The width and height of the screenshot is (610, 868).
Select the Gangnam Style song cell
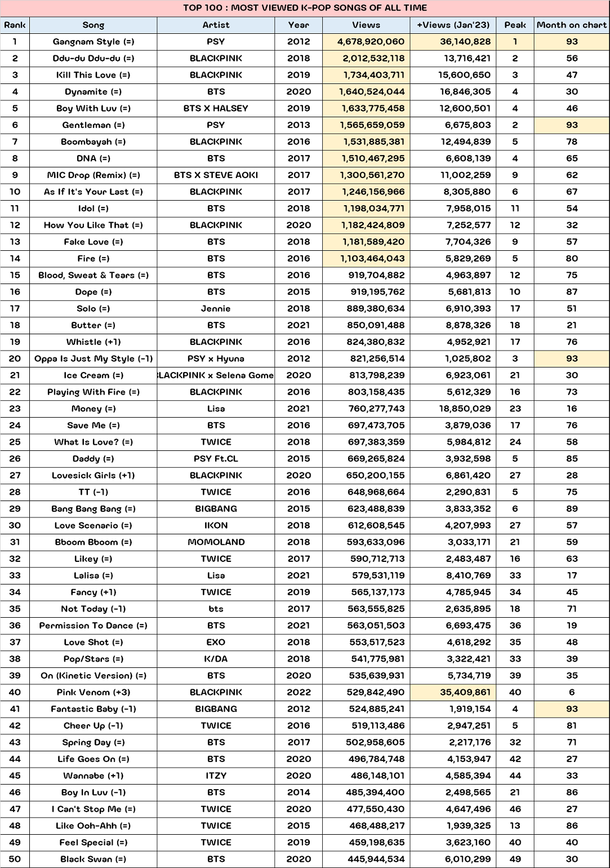[93, 42]
